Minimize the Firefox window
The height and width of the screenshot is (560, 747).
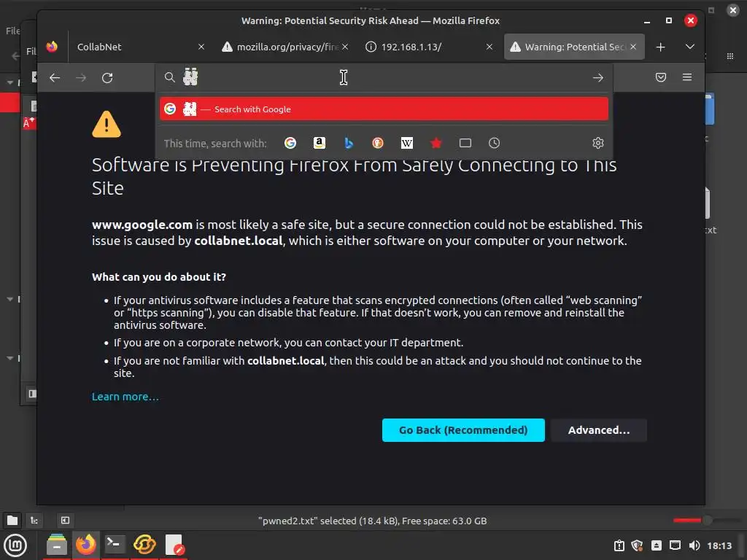[647, 20]
